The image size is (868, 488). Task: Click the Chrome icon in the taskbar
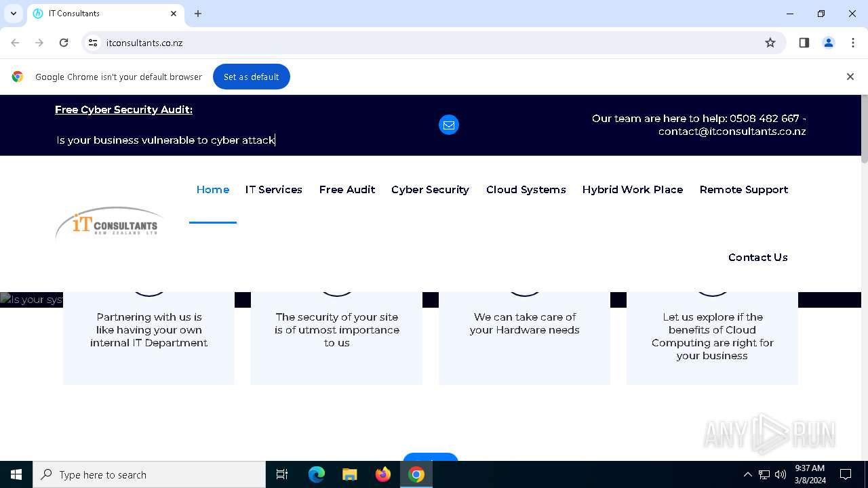(416, 474)
